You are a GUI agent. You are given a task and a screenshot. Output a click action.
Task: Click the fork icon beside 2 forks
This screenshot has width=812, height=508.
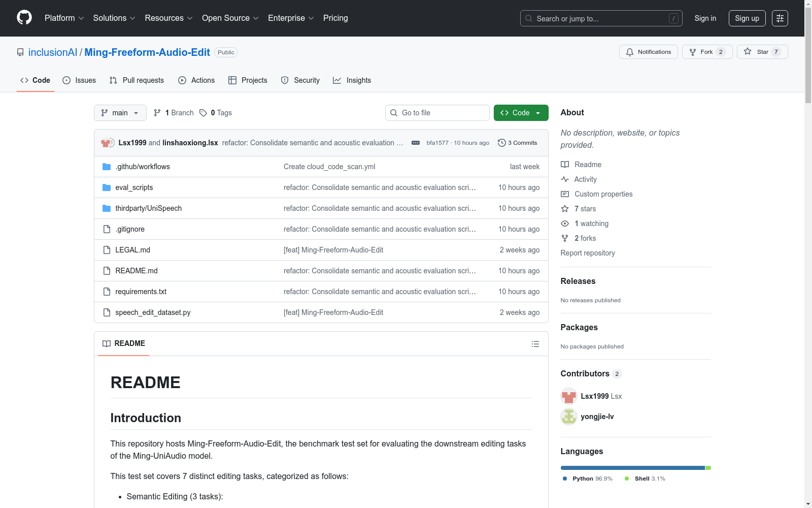(x=565, y=238)
